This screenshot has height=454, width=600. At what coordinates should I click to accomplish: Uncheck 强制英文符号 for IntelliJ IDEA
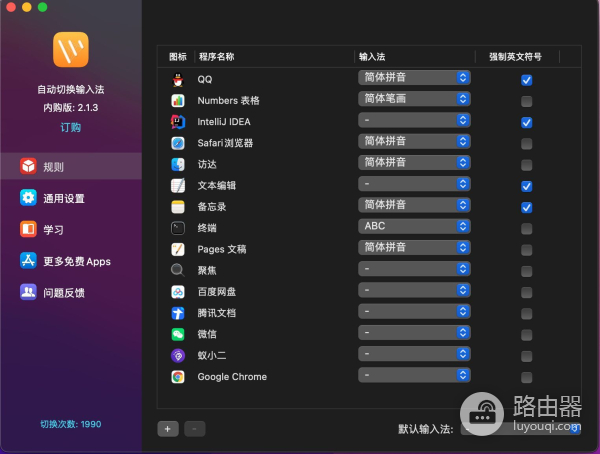click(527, 122)
